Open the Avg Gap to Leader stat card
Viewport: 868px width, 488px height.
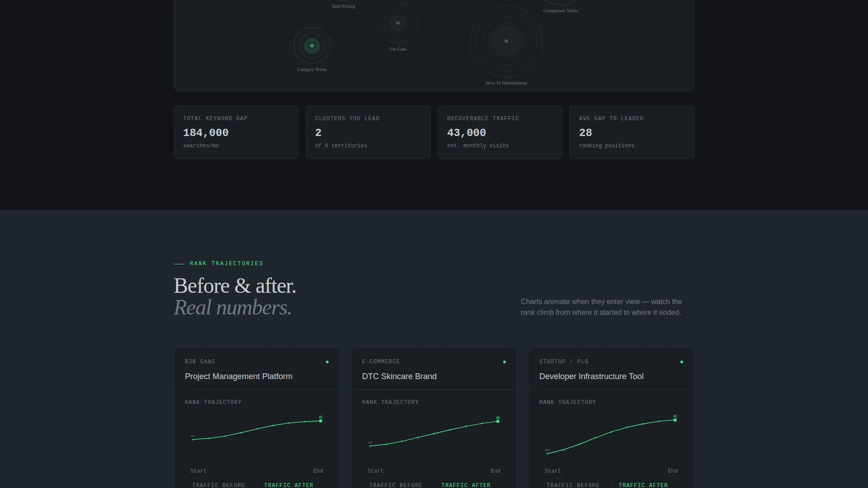point(632,132)
